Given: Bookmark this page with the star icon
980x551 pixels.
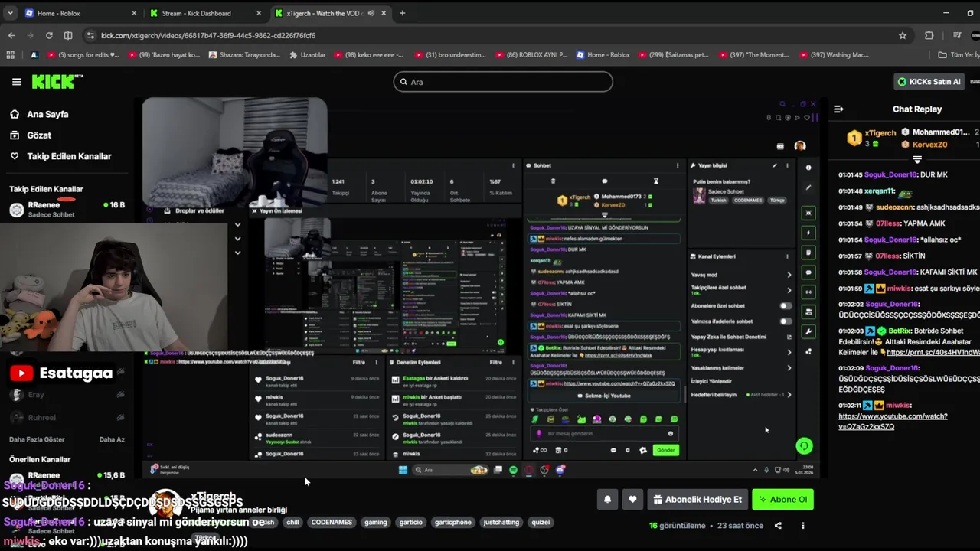Looking at the screenshot, I should (903, 35).
